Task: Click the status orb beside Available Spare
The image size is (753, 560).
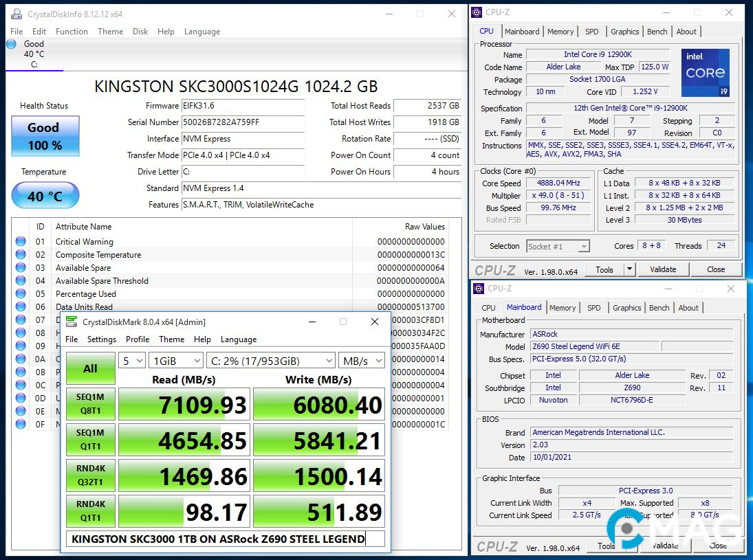Action: point(21,267)
